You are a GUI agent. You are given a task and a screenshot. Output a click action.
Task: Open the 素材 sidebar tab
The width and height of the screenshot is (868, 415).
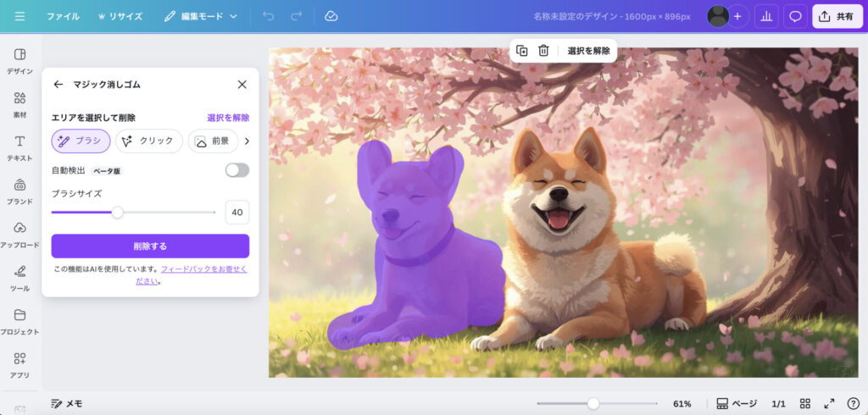20,104
